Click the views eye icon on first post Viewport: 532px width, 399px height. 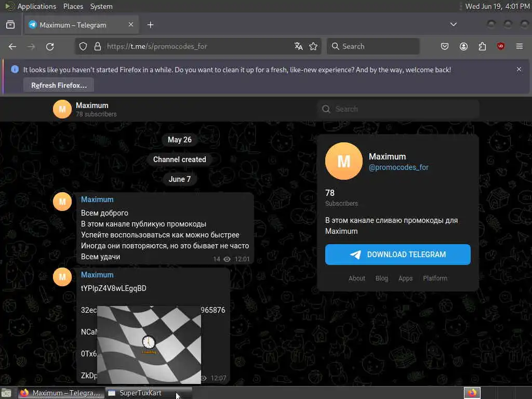tap(227, 259)
